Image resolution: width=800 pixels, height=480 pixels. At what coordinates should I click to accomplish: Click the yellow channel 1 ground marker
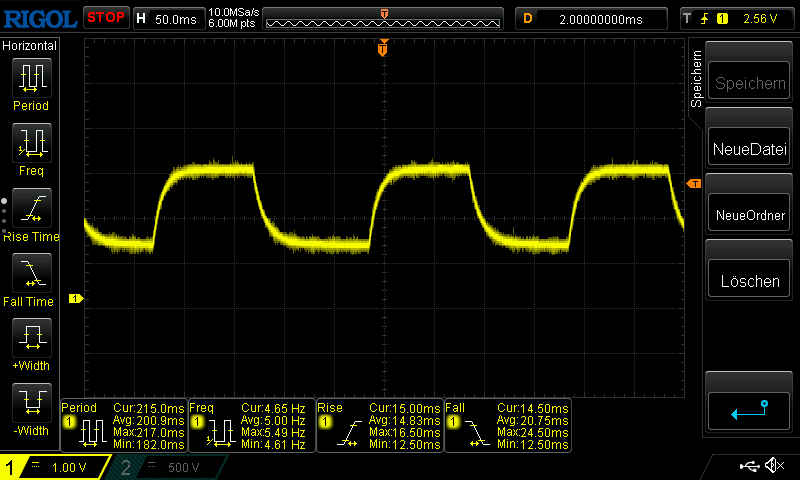pyautogui.click(x=76, y=298)
